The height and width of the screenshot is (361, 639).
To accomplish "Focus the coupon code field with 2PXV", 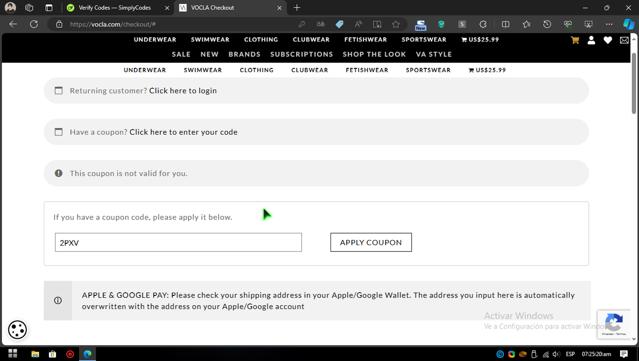I will tap(178, 242).
